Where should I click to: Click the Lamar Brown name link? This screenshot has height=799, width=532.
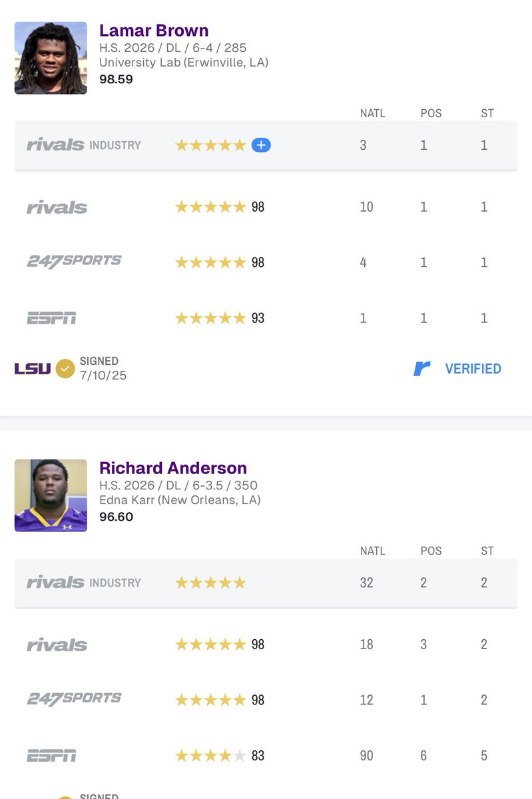point(154,31)
